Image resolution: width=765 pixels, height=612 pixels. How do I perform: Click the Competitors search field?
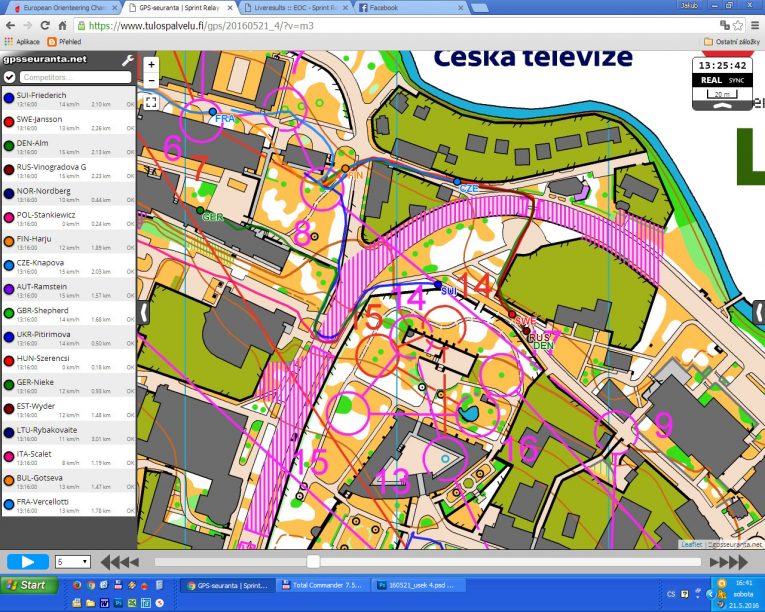(75, 77)
